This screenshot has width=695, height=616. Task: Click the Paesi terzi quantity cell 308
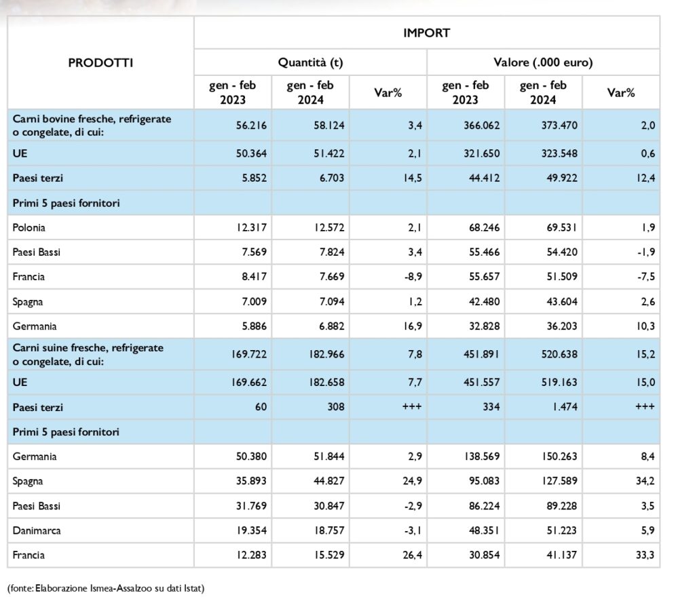tap(337, 407)
